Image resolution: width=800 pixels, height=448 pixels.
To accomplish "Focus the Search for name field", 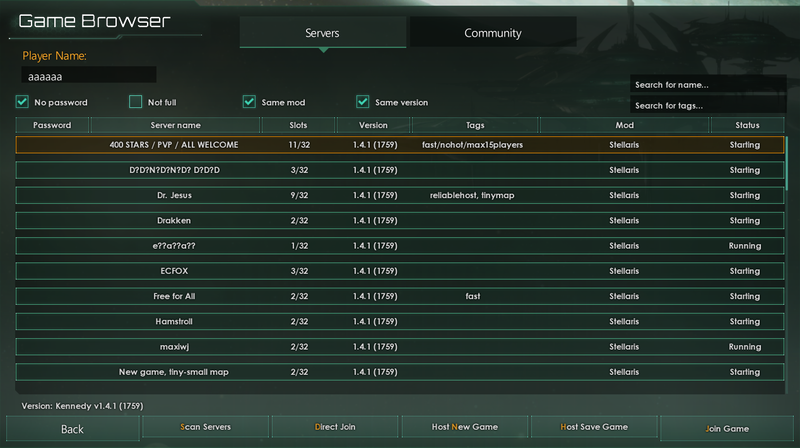I will (708, 85).
